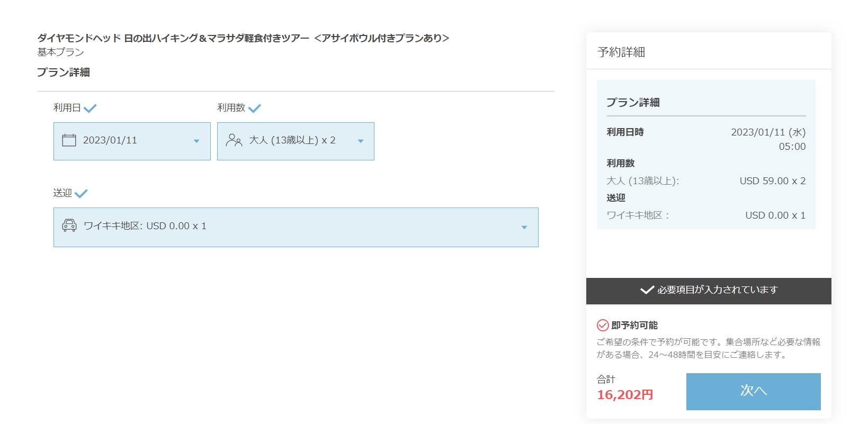The image size is (868, 424).
Task: Click the ワイキキ地区: USD 0.00 x 1 text
Action: pos(145,226)
